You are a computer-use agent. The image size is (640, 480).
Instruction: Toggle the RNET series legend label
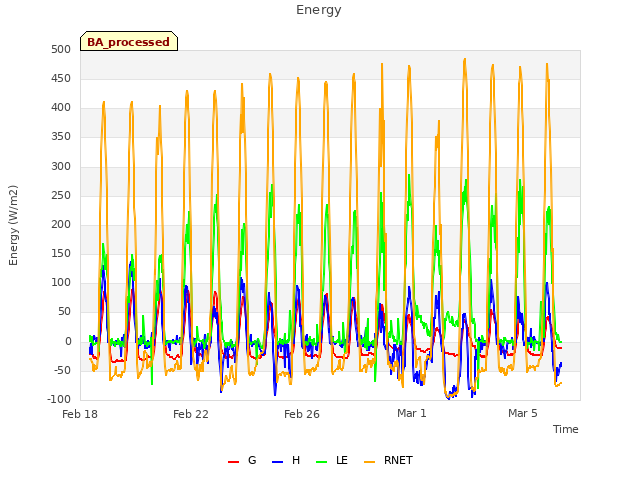398,460
